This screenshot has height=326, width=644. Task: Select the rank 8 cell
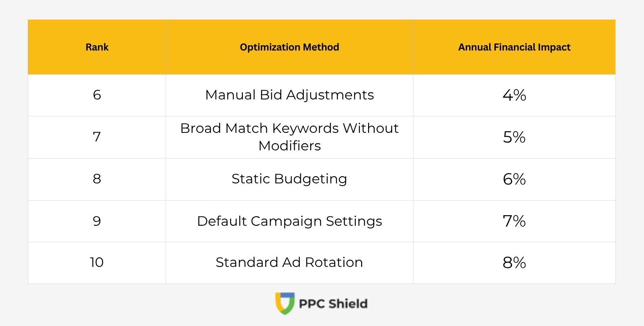[x=97, y=179]
